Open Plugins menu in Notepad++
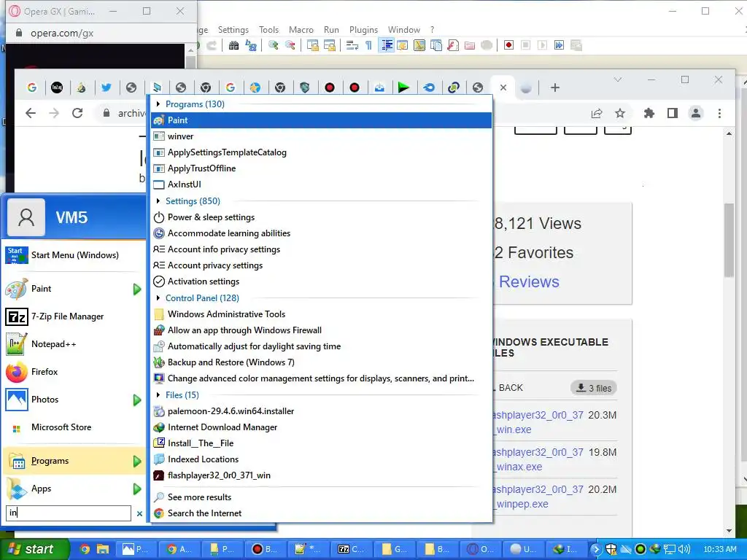 (363, 29)
